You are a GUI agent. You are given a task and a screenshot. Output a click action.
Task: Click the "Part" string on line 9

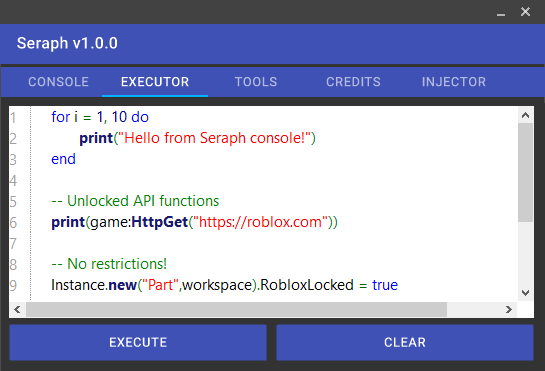pos(161,285)
